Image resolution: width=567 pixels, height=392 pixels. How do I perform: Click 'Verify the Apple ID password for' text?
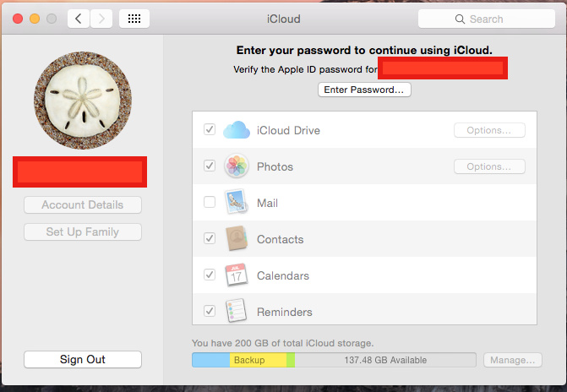pos(305,69)
